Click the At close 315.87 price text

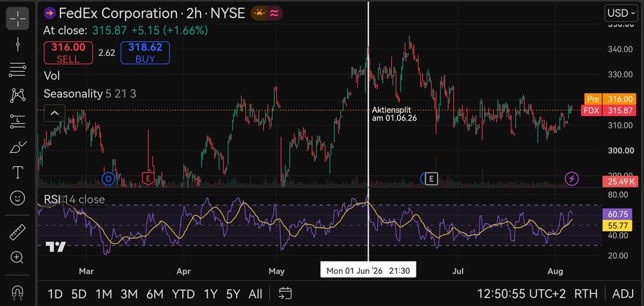(125, 30)
